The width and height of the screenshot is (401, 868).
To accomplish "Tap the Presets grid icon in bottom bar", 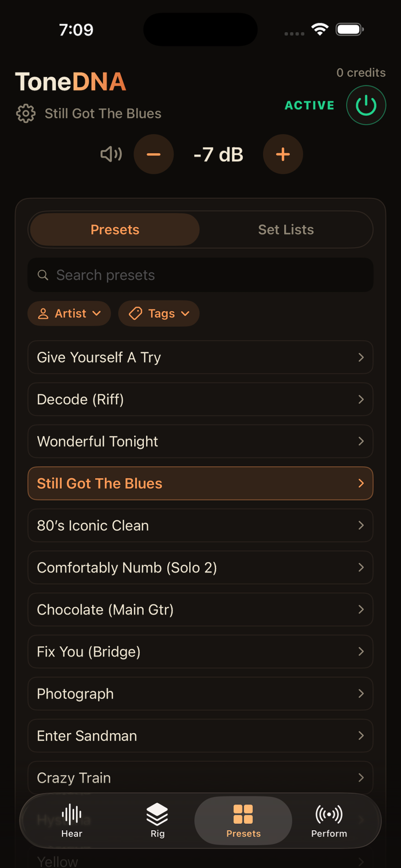I will 243,814.
